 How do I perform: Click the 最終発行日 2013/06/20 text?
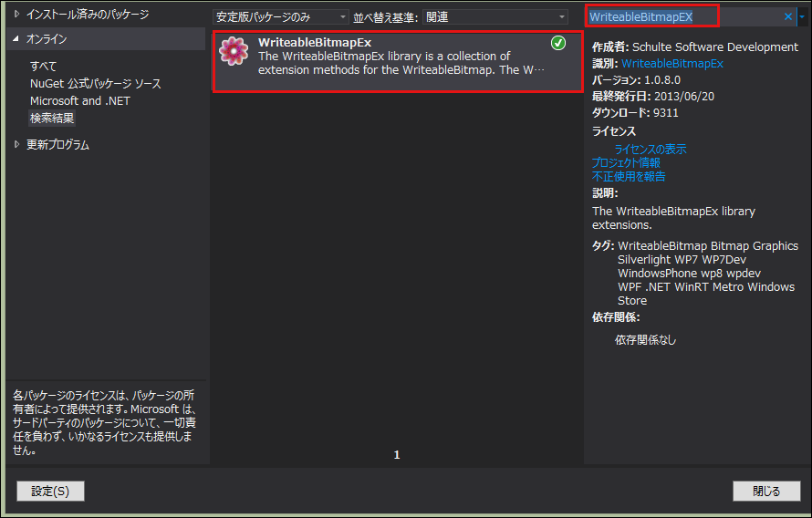pyautogui.click(x=653, y=97)
